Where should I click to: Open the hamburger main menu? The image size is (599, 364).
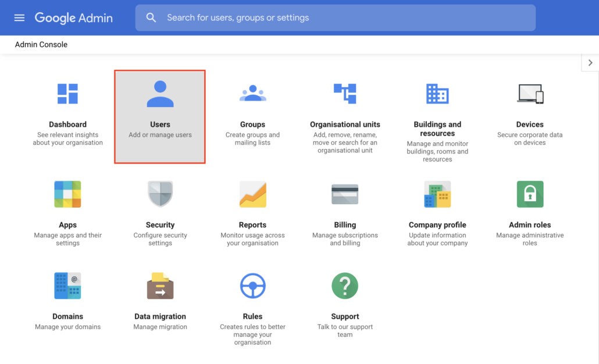pos(19,17)
